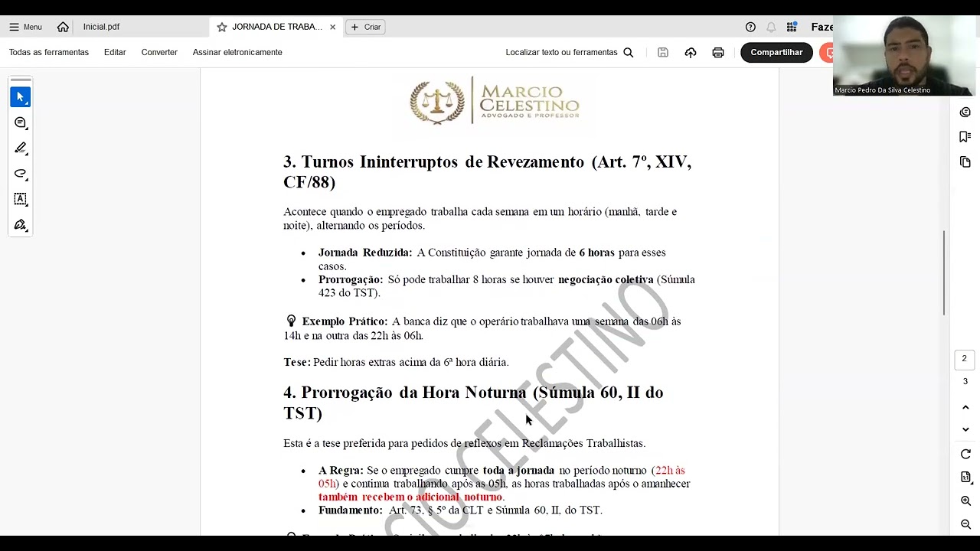Click the save disk icon

point(663,52)
